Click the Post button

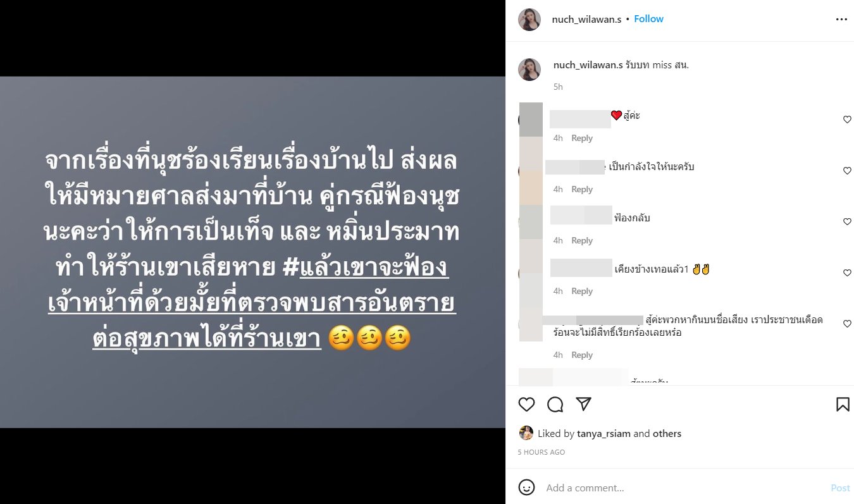click(840, 488)
